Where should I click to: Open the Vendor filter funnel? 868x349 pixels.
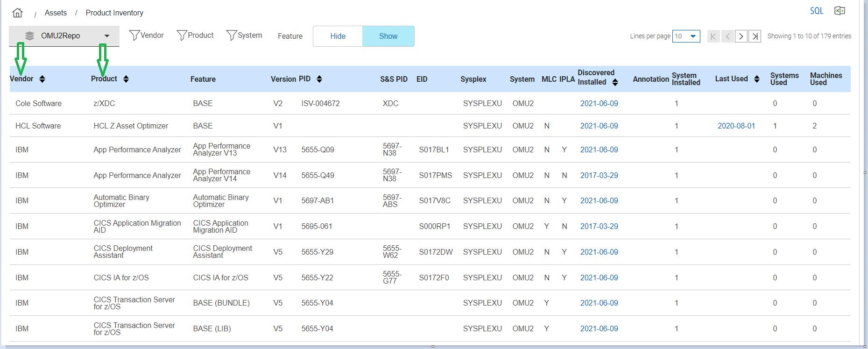pos(134,36)
